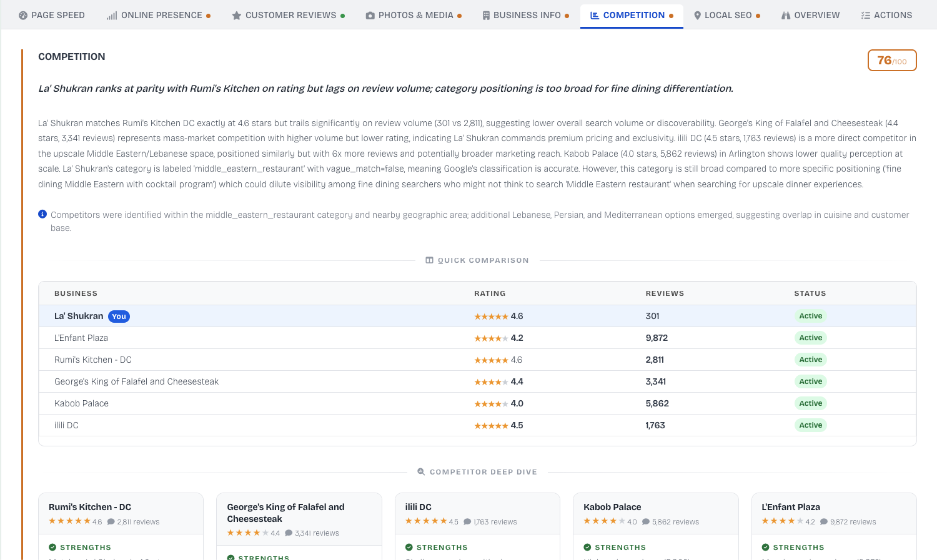The width and height of the screenshot is (937, 560).
Task: Click Rumi's Kitchen card Strengths check icon
Action: point(52,548)
